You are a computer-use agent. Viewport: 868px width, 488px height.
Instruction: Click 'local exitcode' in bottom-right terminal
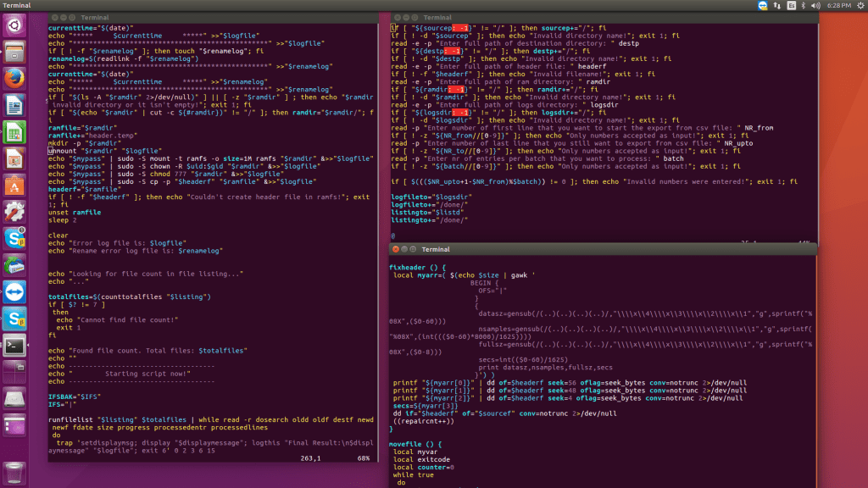(422, 460)
